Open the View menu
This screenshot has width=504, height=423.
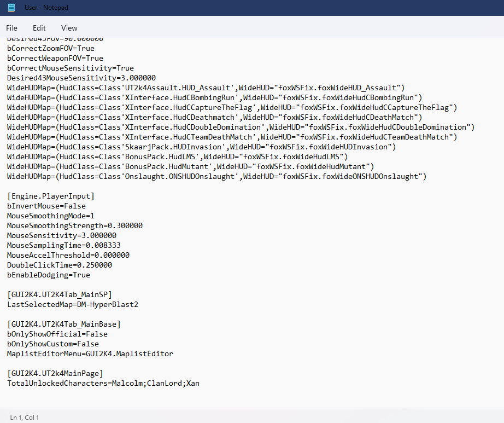coord(69,28)
